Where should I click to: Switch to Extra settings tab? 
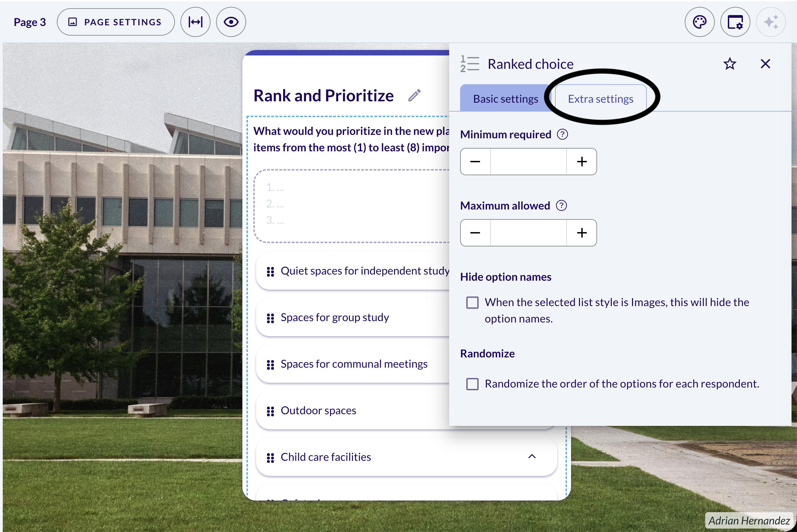[x=600, y=99]
